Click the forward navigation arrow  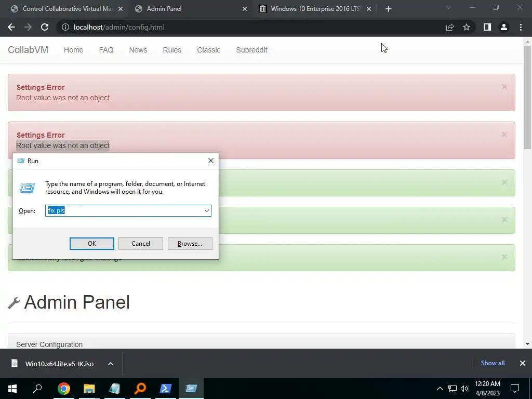(28, 27)
